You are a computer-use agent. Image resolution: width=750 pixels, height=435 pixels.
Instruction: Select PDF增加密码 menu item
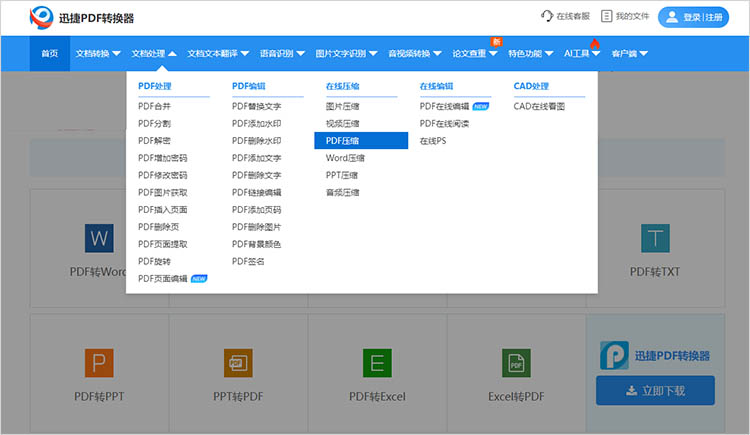pyautogui.click(x=163, y=158)
